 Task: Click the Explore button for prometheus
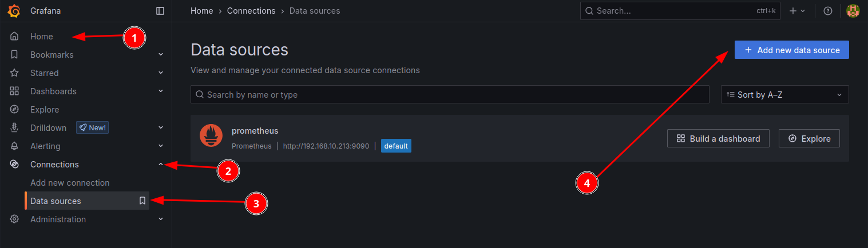coord(809,138)
